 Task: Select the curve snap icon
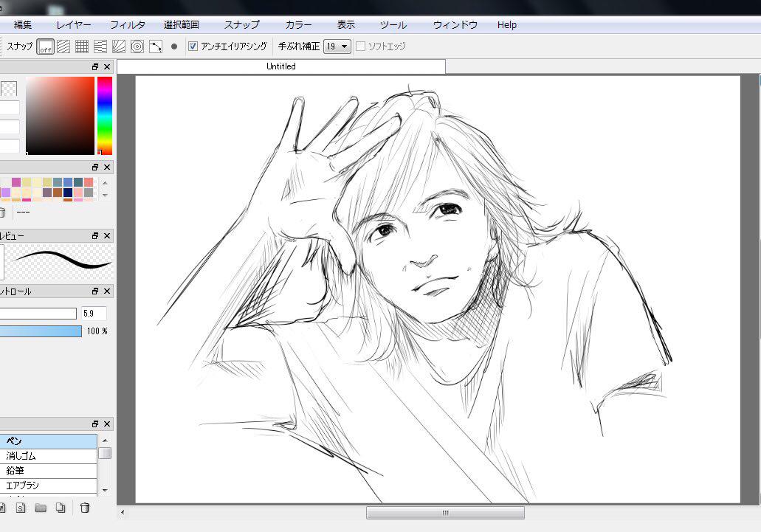pyautogui.click(x=156, y=46)
